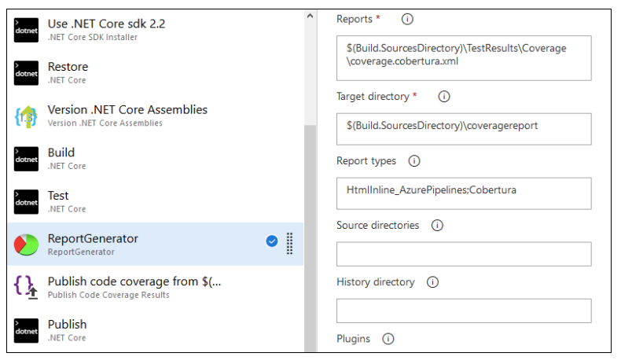Viewport: 621px width, 364px height.
Task: Click the empty Source directories field
Action: 464,254
